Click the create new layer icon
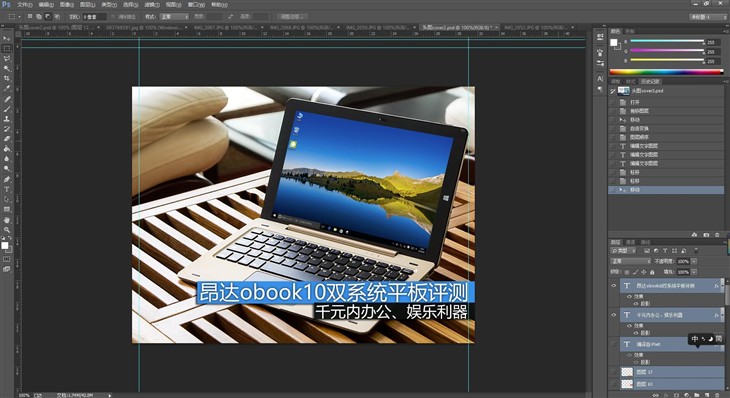 tap(707, 395)
